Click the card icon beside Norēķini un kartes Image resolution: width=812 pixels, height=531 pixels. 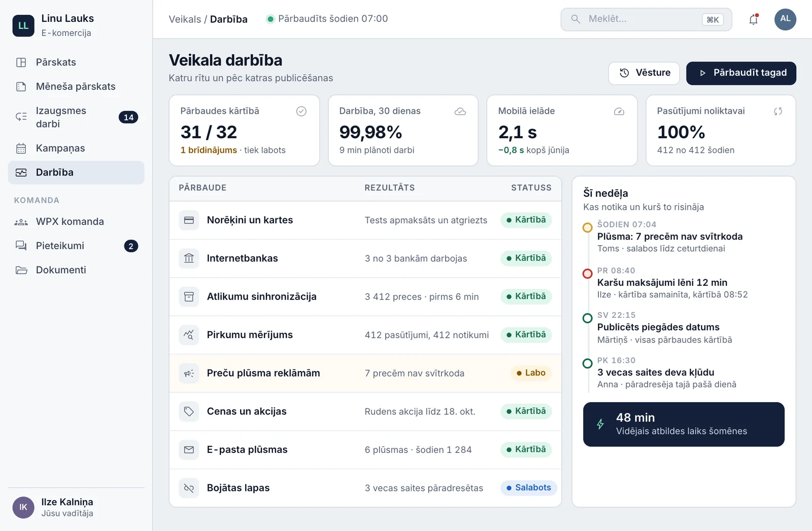pyautogui.click(x=189, y=220)
